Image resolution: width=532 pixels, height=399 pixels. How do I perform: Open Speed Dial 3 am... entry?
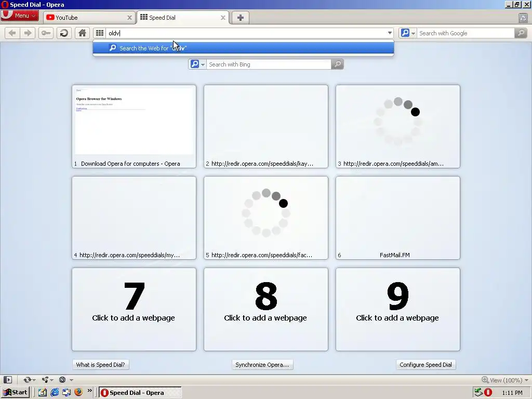(x=397, y=126)
